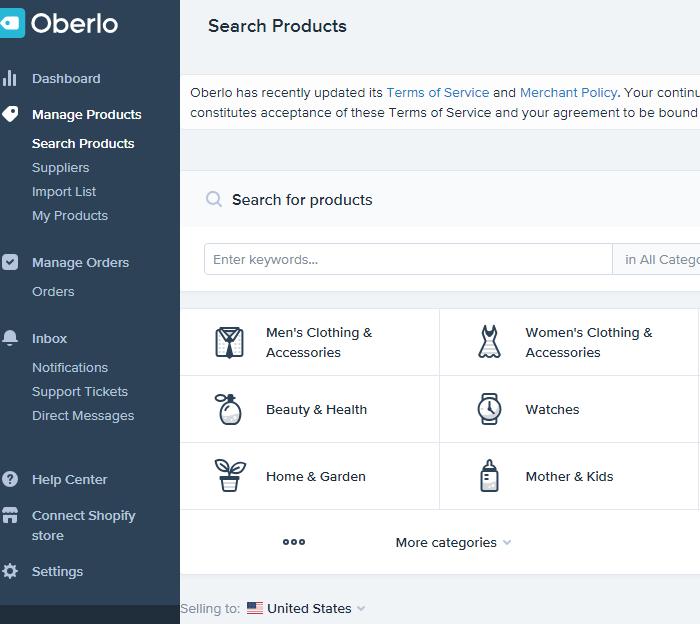Click the Dashboard bar chart icon
The width and height of the screenshot is (700, 624).
(10, 78)
